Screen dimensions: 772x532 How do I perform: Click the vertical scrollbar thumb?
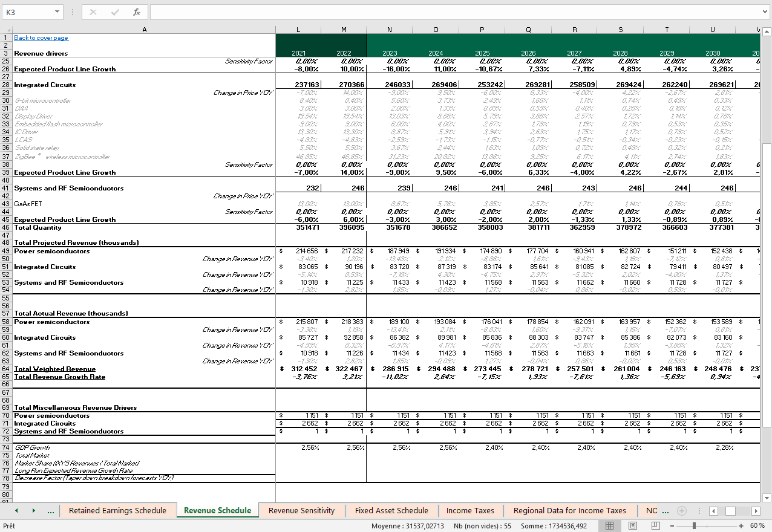(767, 284)
